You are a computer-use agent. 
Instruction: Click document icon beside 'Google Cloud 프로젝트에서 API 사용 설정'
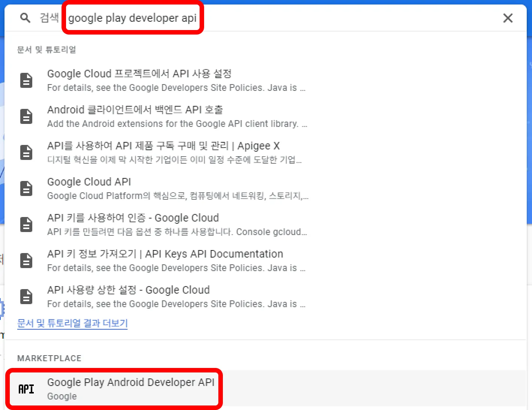click(x=26, y=80)
